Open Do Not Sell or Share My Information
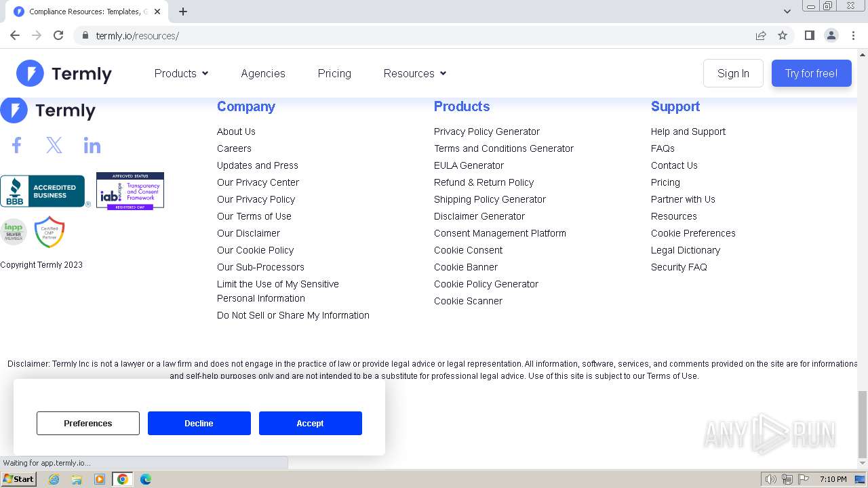Image resolution: width=868 pixels, height=488 pixels. (293, 315)
